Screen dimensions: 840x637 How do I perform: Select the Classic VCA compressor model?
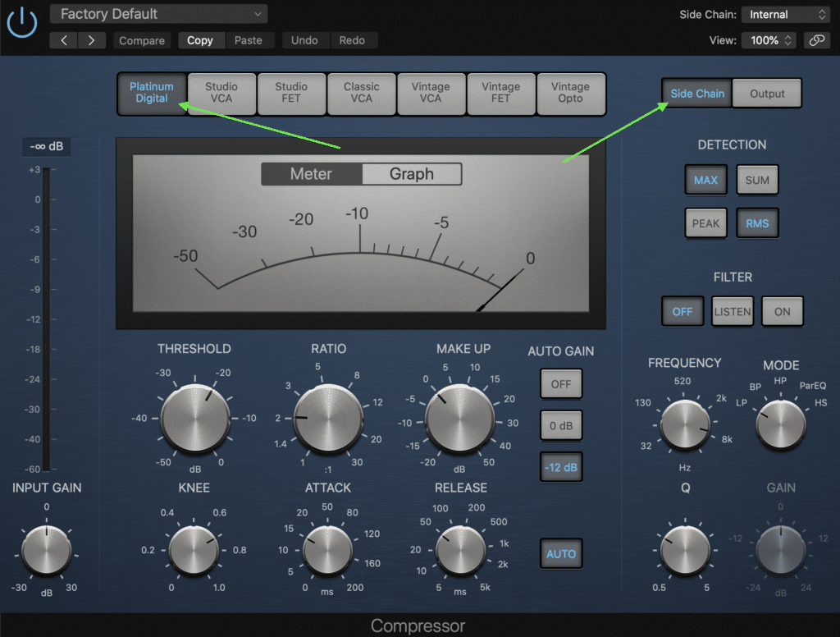(x=361, y=93)
